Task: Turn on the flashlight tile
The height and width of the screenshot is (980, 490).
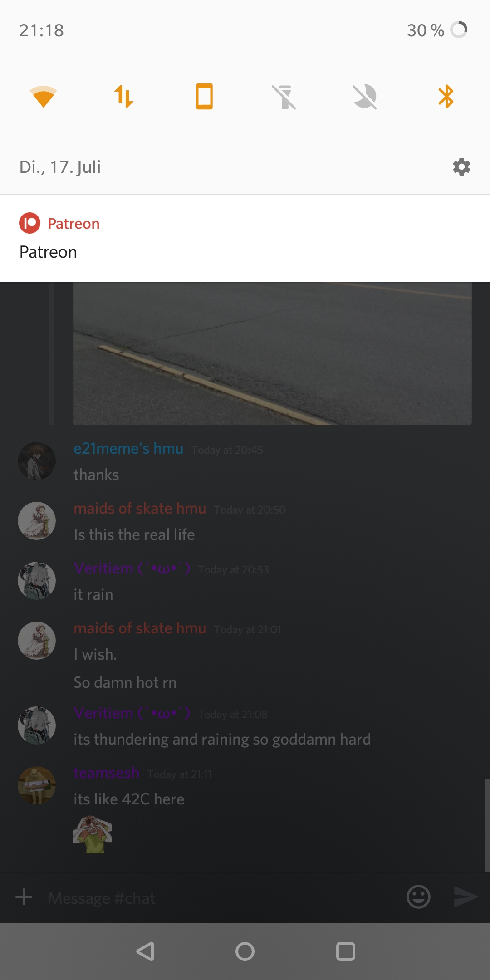Action: point(284,97)
